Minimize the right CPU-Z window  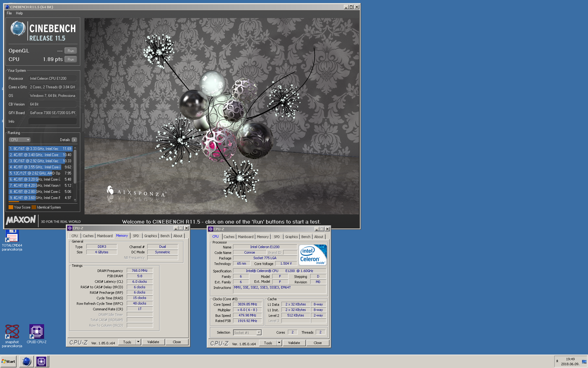[317, 229]
